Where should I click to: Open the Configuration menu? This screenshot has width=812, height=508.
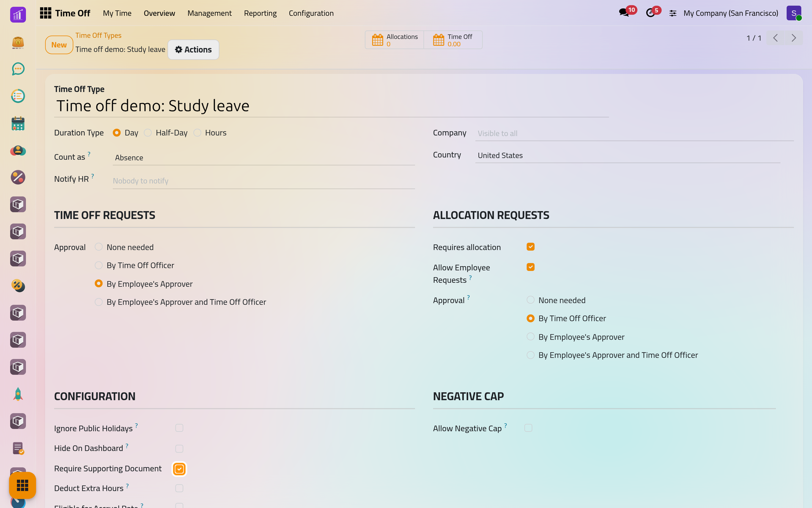point(311,13)
